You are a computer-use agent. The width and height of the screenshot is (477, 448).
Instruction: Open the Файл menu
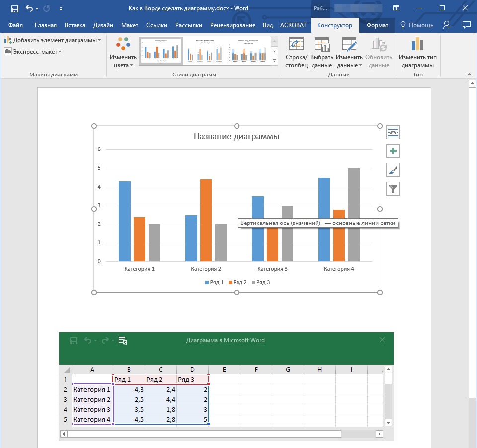click(x=15, y=25)
